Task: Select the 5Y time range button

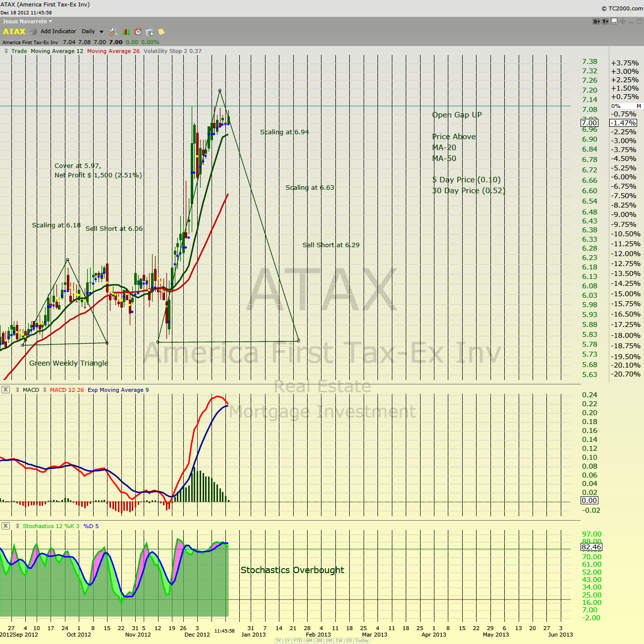Action: point(278,641)
